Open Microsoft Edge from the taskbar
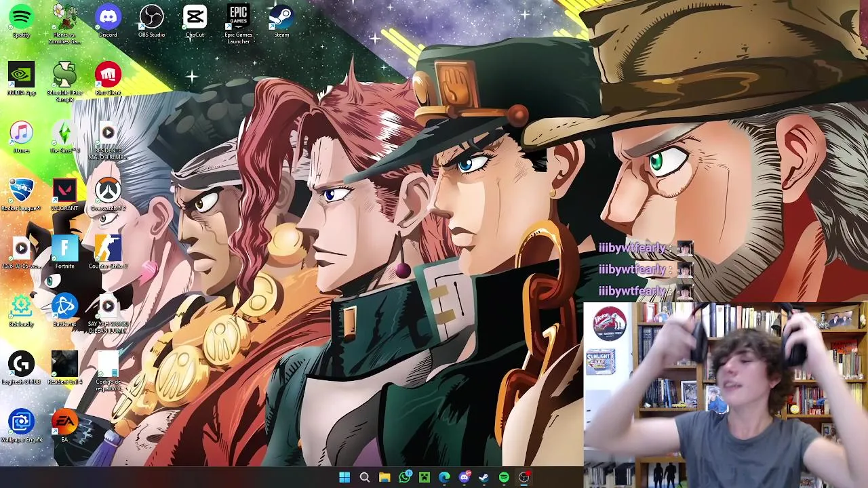868x488 pixels. pos(444,478)
